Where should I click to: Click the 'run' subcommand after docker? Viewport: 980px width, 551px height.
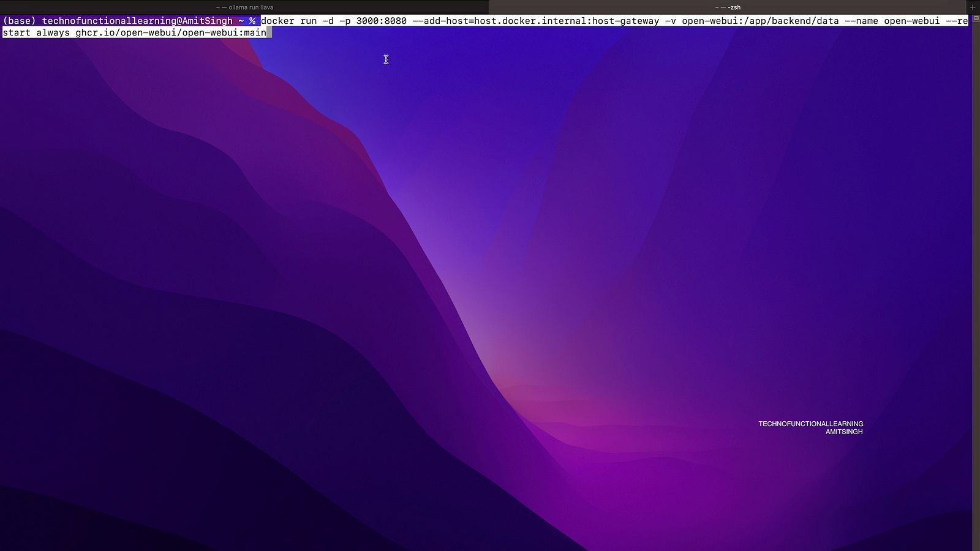pyautogui.click(x=308, y=21)
